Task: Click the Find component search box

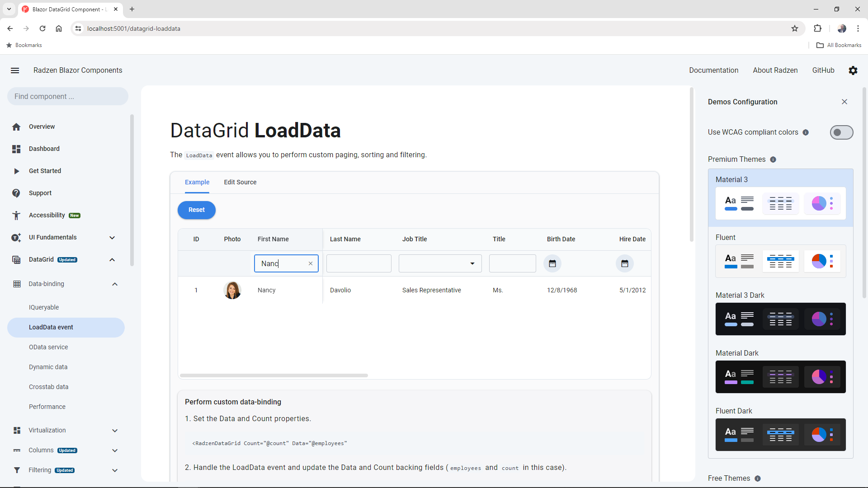Action: 67,96
